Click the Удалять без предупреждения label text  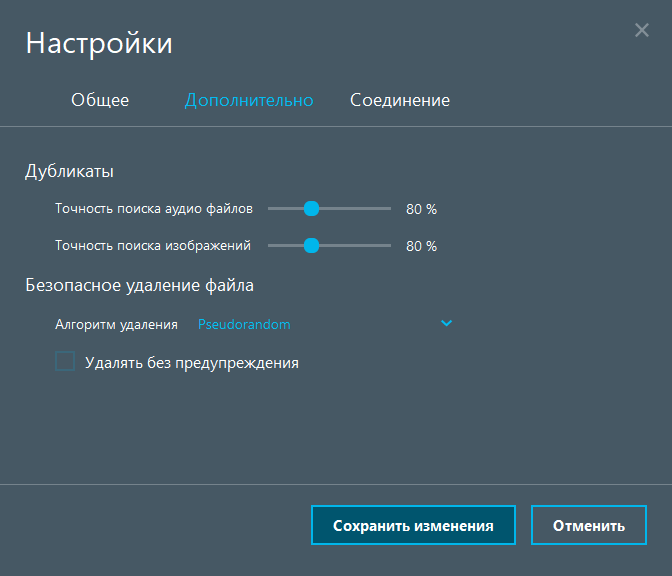coord(192,362)
